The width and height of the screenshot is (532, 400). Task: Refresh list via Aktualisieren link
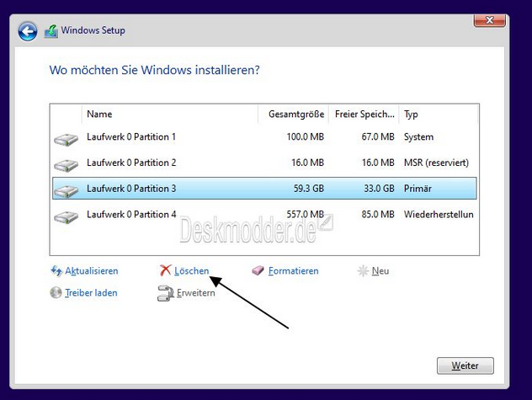pyautogui.click(x=92, y=271)
